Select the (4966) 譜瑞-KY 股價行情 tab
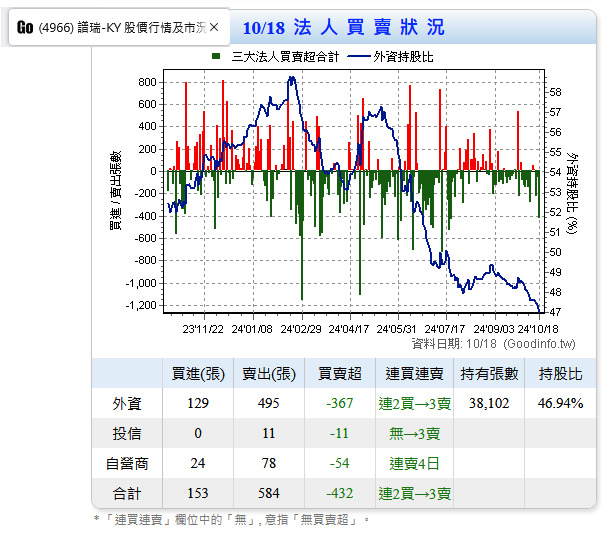Viewport: 616px width, 536px height. click(x=119, y=28)
